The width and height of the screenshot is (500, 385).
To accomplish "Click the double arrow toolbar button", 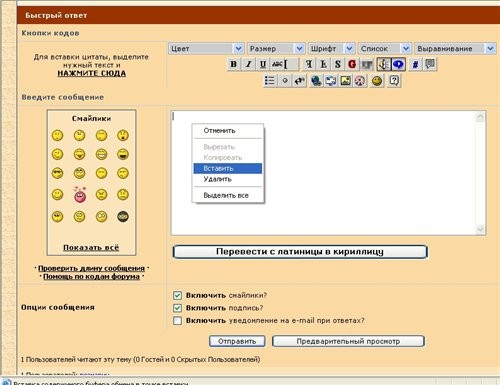I will coord(299,81).
